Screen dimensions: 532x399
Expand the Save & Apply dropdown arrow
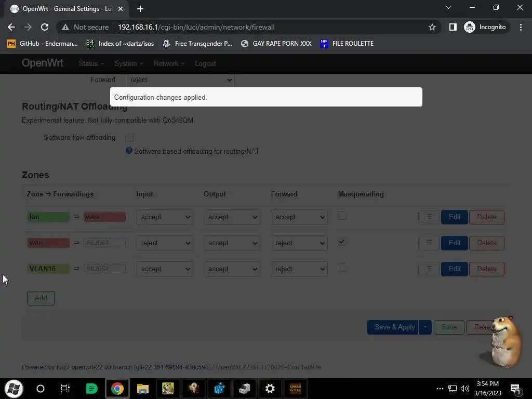[x=425, y=327]
